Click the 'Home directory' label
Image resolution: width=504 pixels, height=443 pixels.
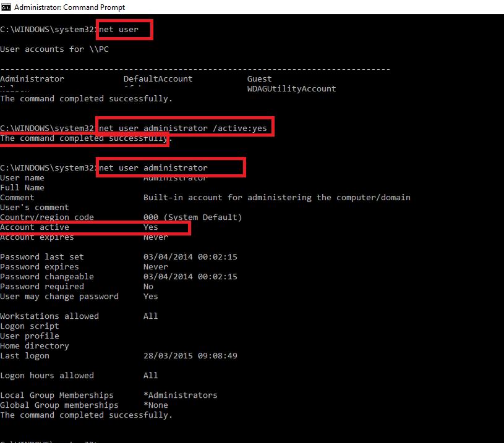[35, 345]
